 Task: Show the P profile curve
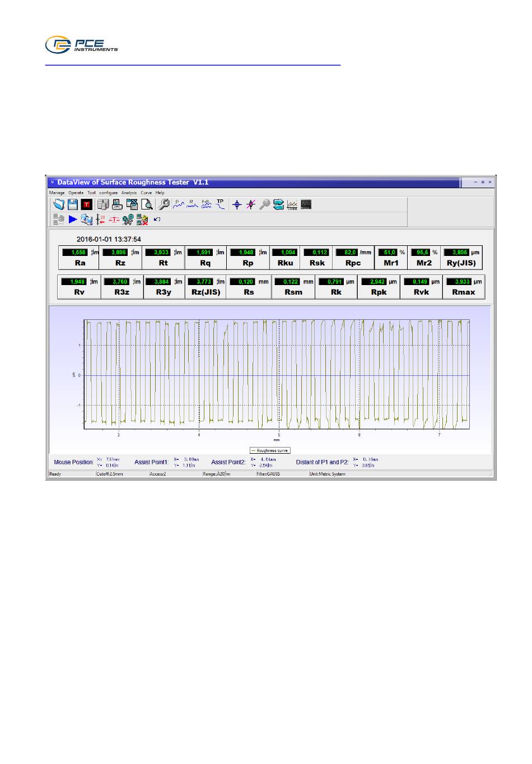(x=179, y=204)
